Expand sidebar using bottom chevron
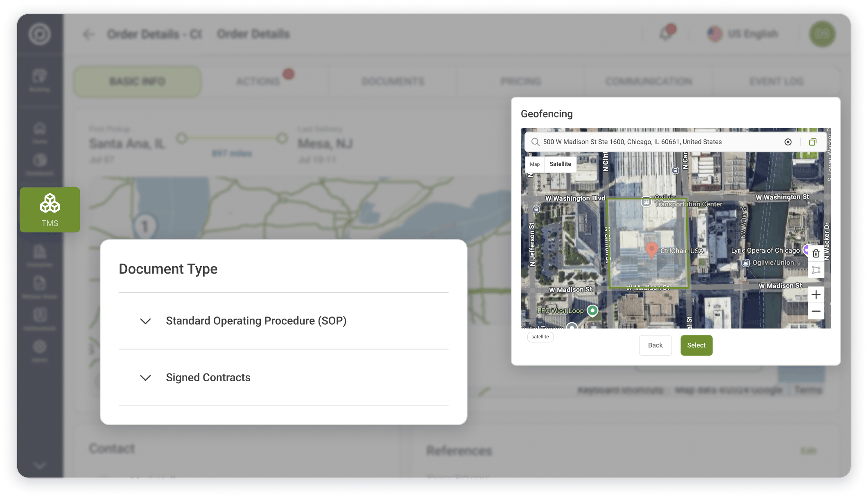Image resolution: width=868 pixels, height=498 pixels. click(40, 465)
